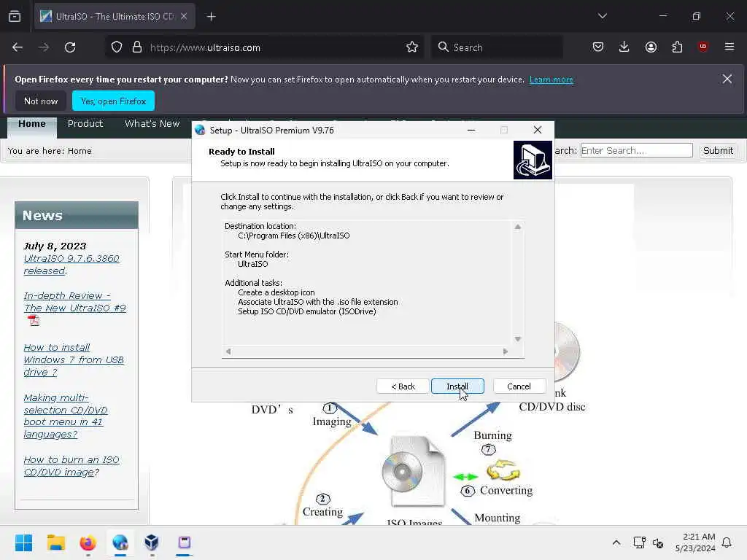Click the website Submit button

coord(718,150)
